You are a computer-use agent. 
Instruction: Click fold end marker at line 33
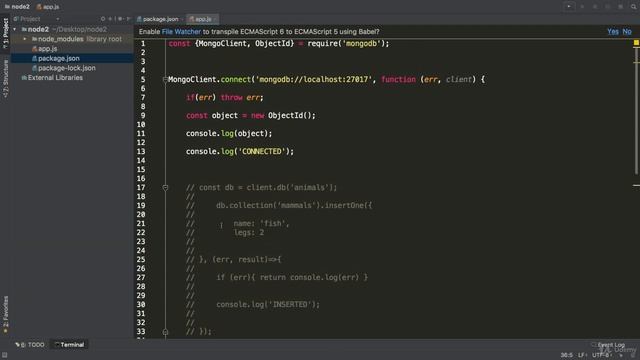(x=165, y=332)
